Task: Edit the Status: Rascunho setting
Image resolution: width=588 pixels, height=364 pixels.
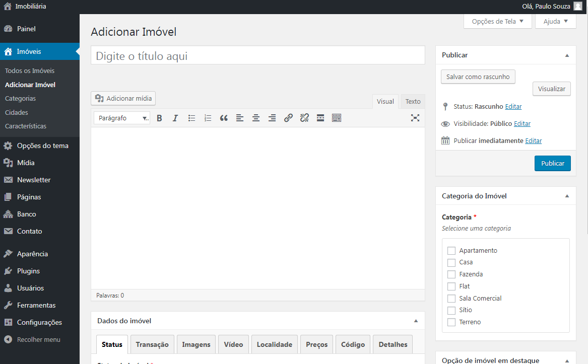Action: point(513,106)
